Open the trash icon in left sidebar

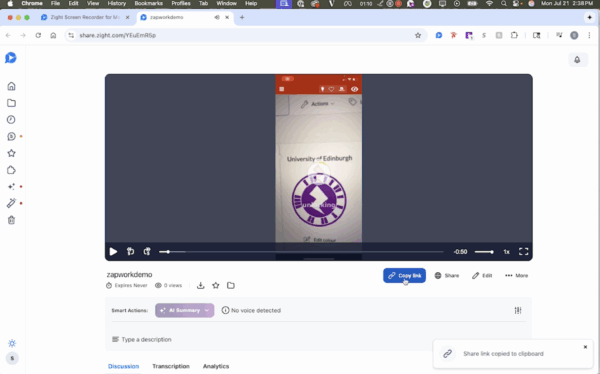point(11,220)
